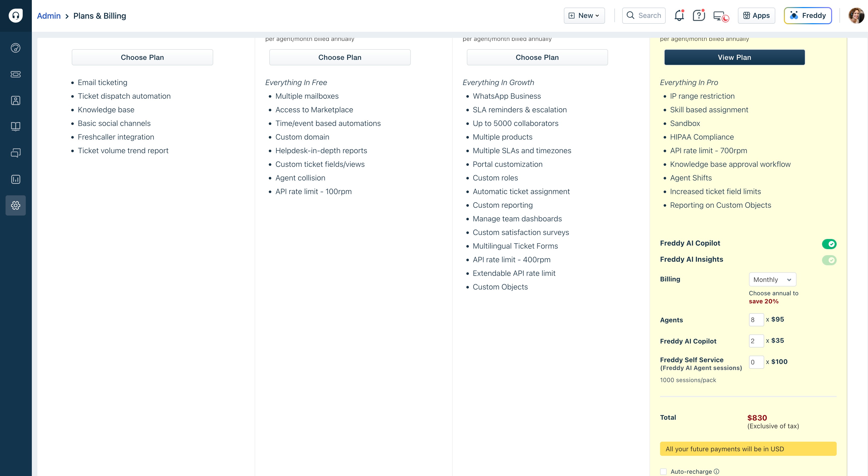Screen dimensions: 868x476
Task: Click the notifications bell icon
Action: point(679,15)
